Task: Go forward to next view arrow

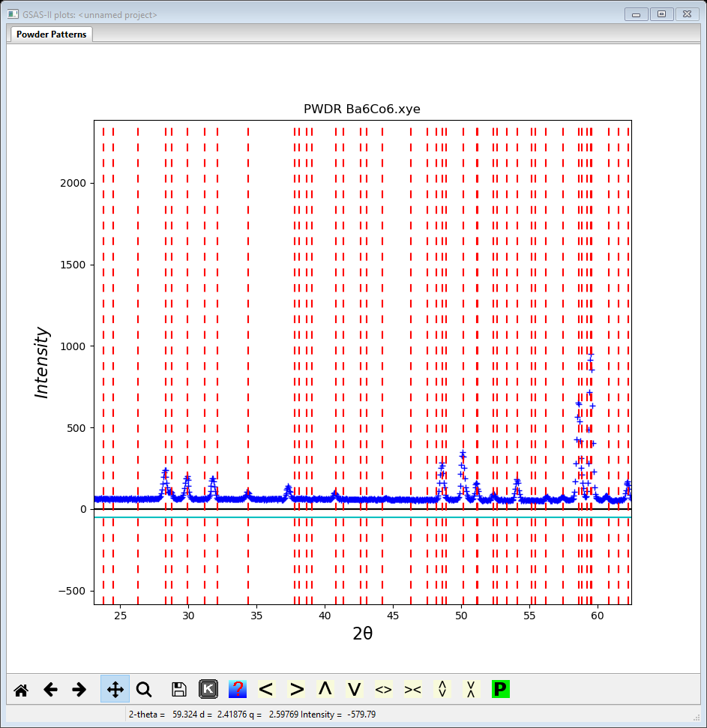Action: coord(79,690)
